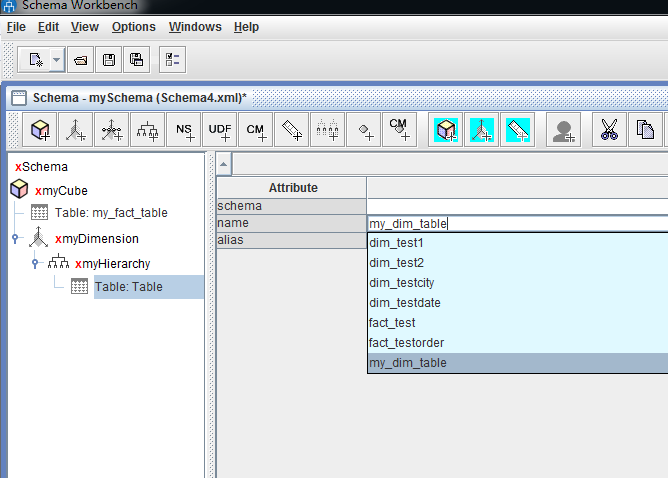The width and height of the screenshot is (668, 478).
Task: Click the Add Dimension toolbar icon
Action: [x=76, y=130]
